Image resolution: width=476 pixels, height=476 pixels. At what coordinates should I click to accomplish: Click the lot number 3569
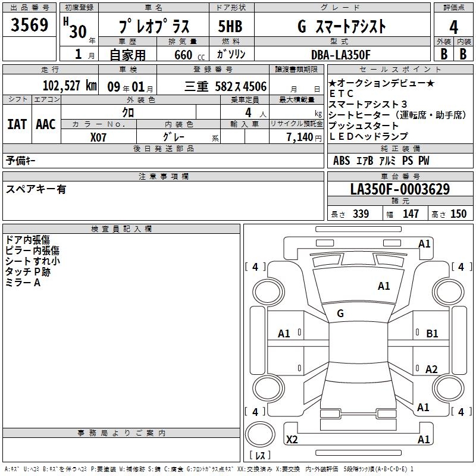pyautogui.click(x=30, y=26)
